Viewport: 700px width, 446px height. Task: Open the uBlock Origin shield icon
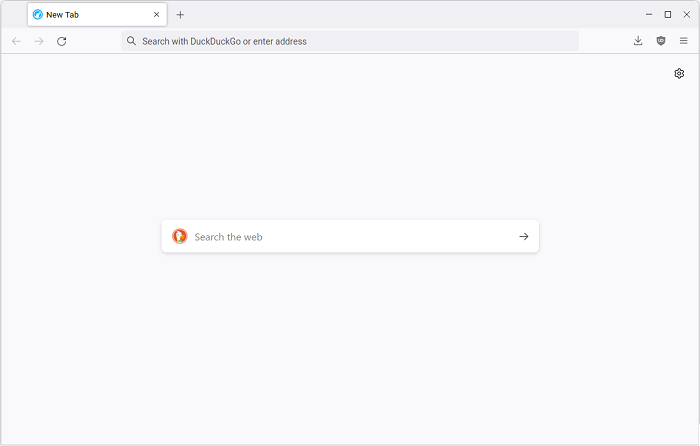click(x=661, y=41)
